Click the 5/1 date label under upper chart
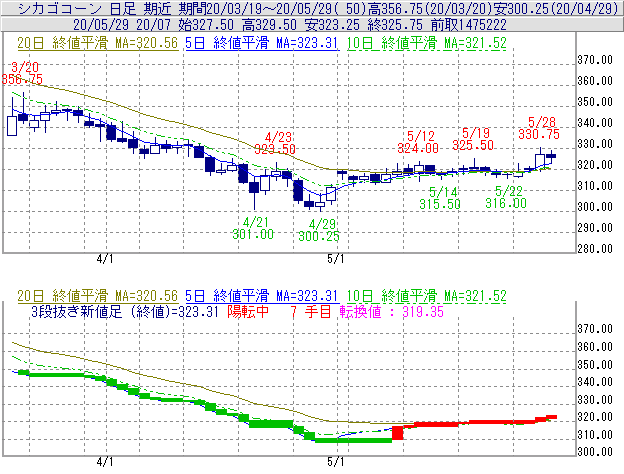This screenshot has width=624, height=474. [336, 259]
